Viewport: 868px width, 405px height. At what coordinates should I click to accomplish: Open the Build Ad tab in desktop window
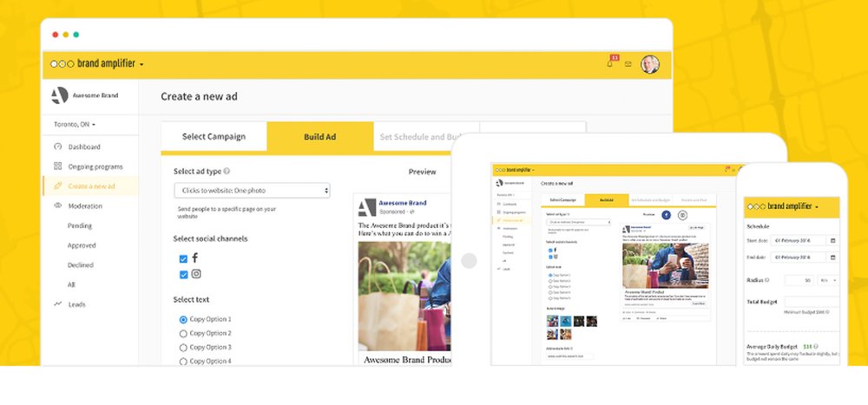click(320, 137)
